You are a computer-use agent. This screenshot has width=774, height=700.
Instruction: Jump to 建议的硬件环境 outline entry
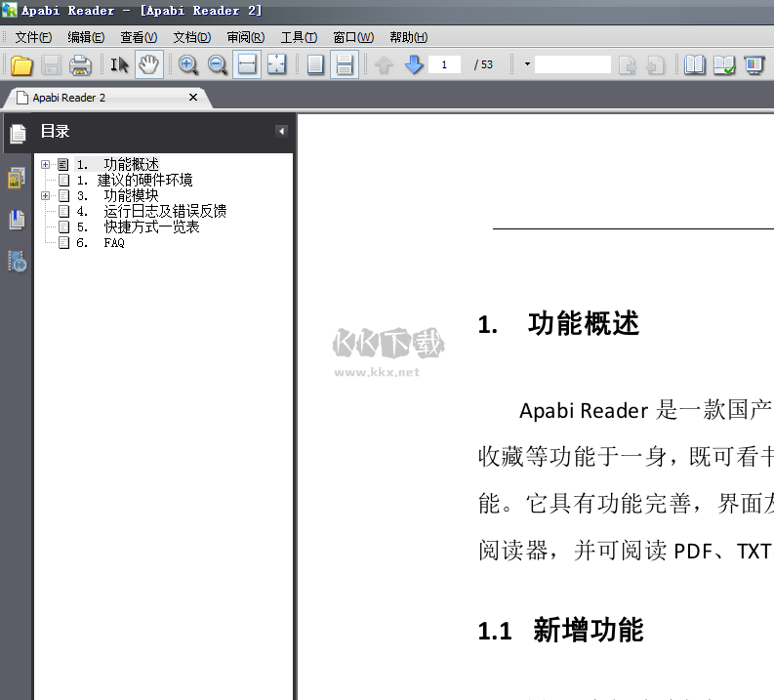pos(135,181)
